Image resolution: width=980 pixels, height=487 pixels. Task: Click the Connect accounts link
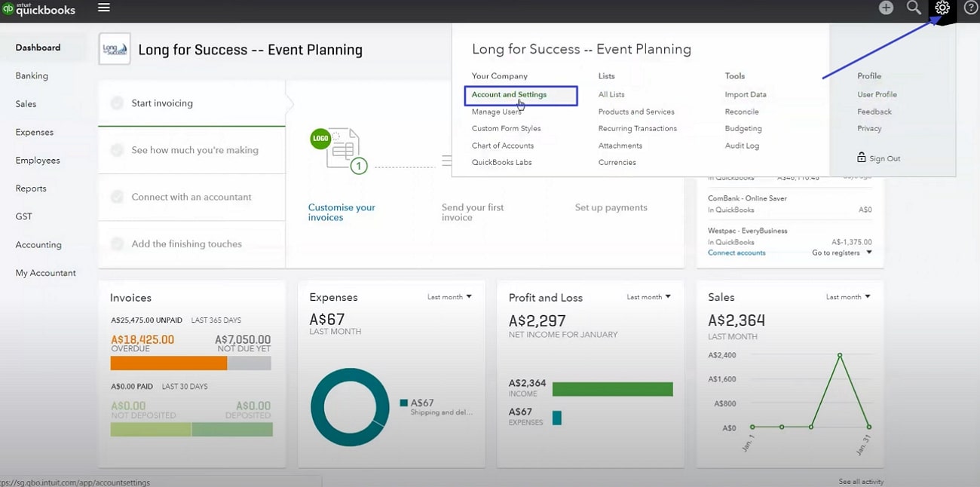point(736,253)
